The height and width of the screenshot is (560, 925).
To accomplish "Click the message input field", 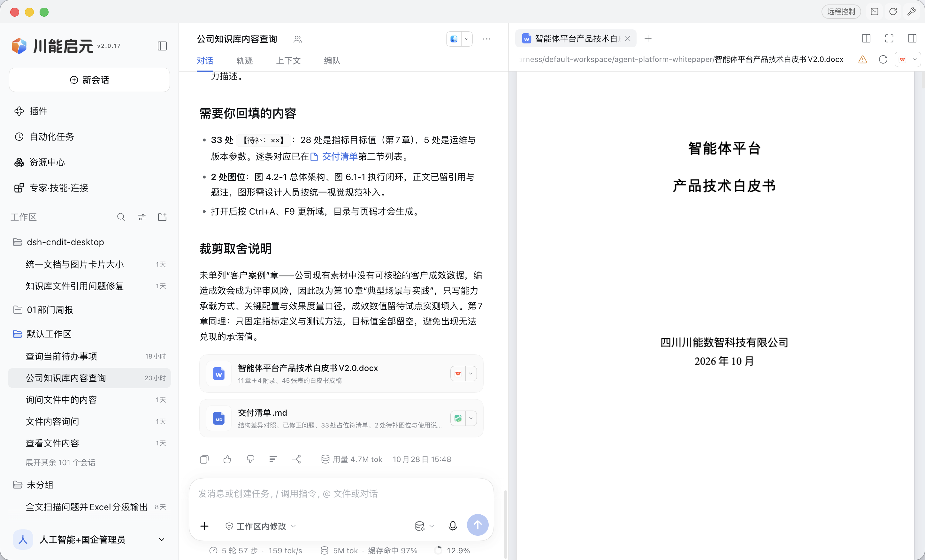I will (341, 494).
